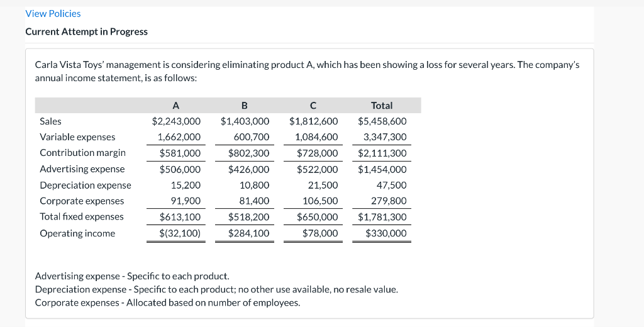
Task: Select product C advertising expense $522,000
Action: 317,169
